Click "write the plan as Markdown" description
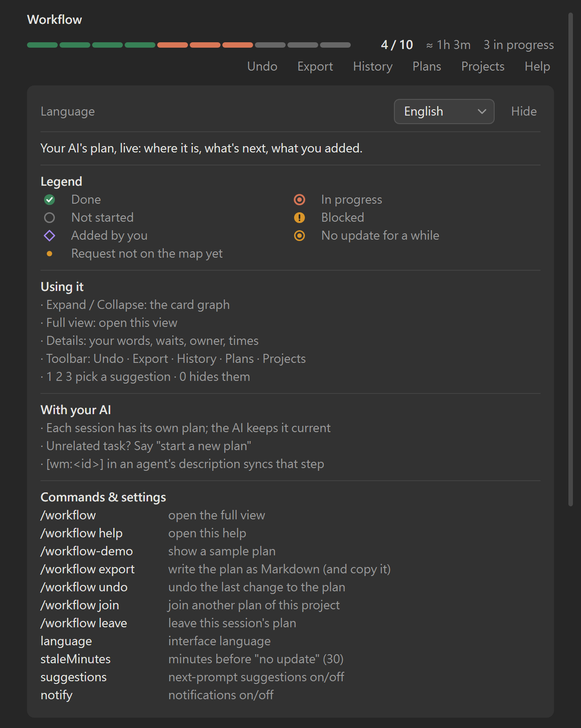Screen dimensions: 581x728 point(279,569)
